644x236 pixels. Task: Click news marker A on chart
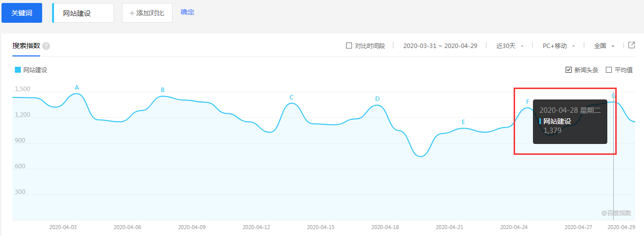[77, 88]
